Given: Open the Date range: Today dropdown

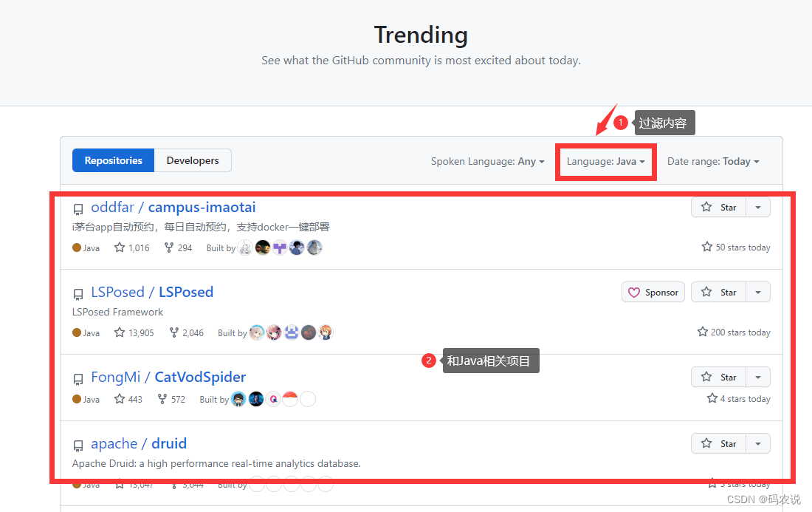Looking at the screenshot, I should pyautogui.click(x=713, y=162).
